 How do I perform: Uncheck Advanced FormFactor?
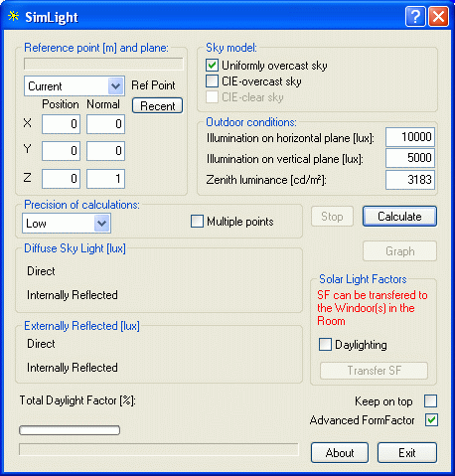tap(431, 420)
